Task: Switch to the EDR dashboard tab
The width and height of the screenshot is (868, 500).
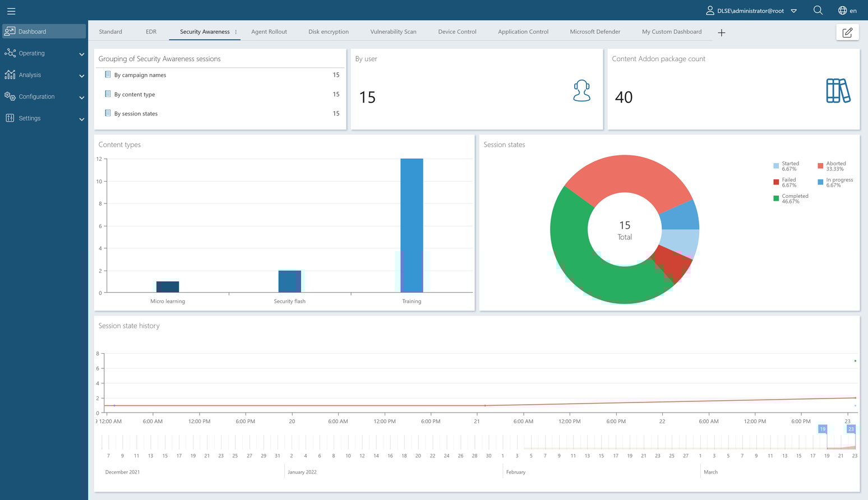Action: (x=151, y=31)
